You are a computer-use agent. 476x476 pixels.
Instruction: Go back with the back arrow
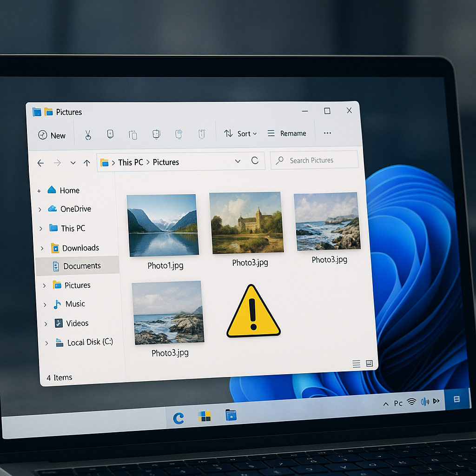41,163
